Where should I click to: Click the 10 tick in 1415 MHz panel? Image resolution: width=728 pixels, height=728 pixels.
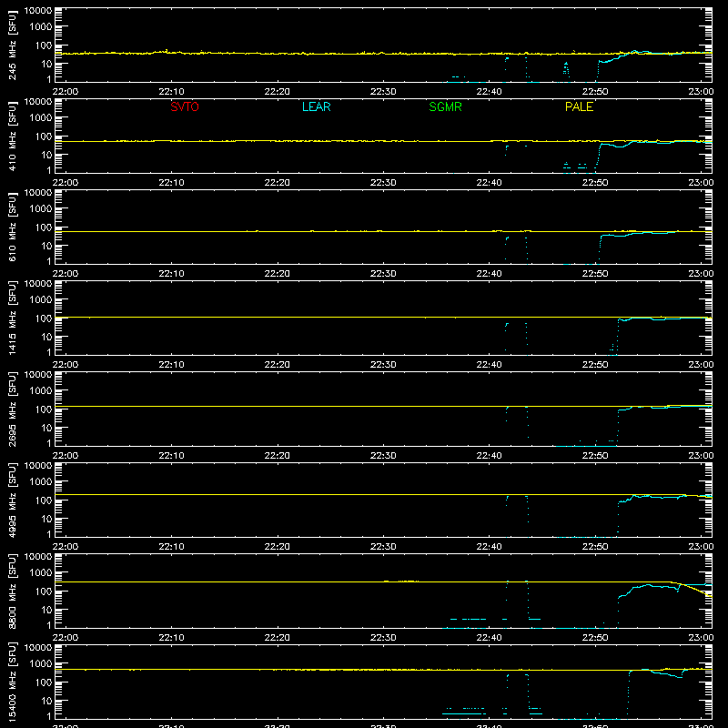pyautogui.click(x=46, y=337)
